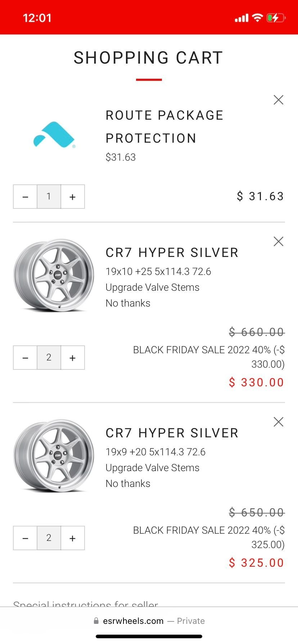The height and width of the screenshot is (644, 298).
Task: Increase quantity of 19x10 CR7 wheel
Action: (x=73, y=358)
